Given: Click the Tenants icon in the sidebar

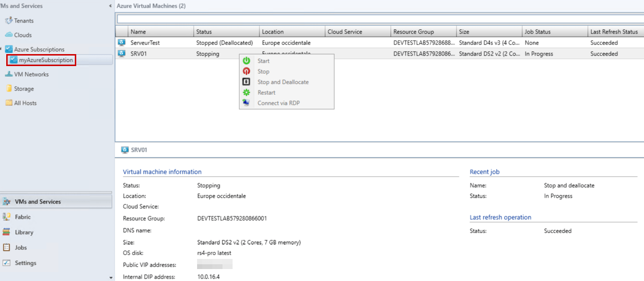Looking at the screenshot, I should tap(9, 21).
